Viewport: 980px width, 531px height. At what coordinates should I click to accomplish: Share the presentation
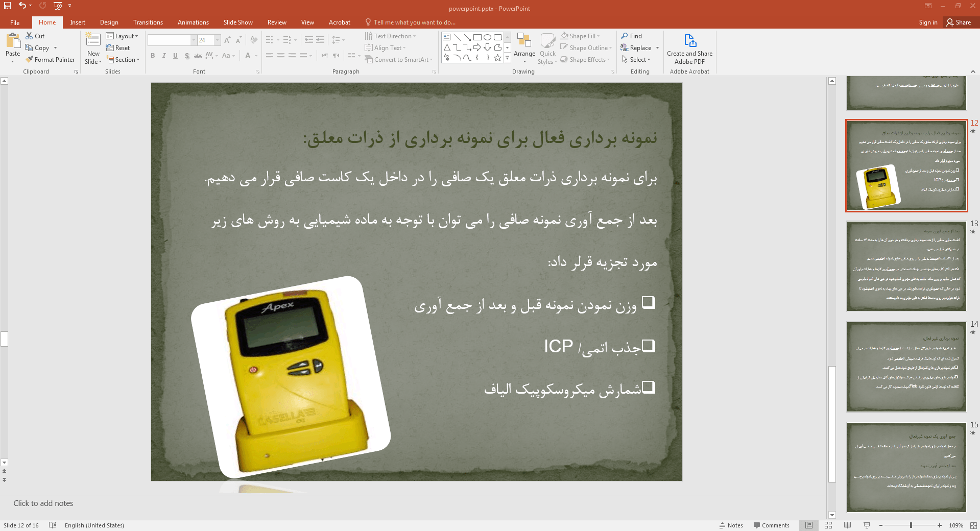[x=959, y=22]
